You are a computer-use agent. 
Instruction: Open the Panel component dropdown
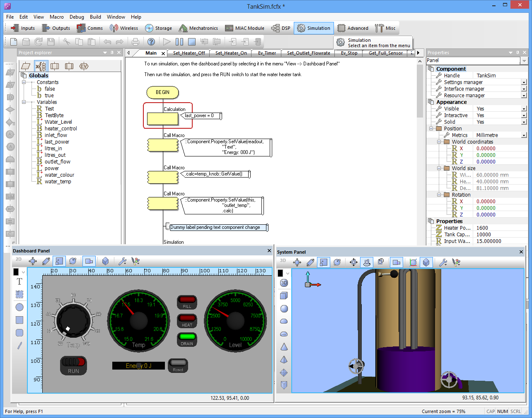pos(524,60)
